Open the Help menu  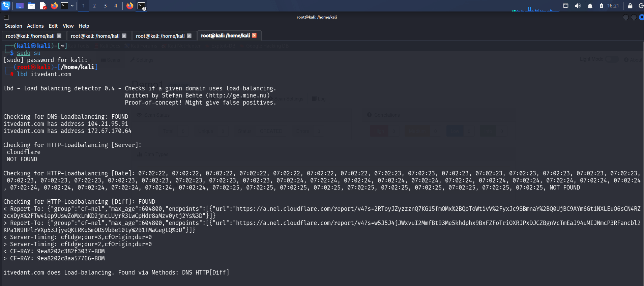[84, 26]
